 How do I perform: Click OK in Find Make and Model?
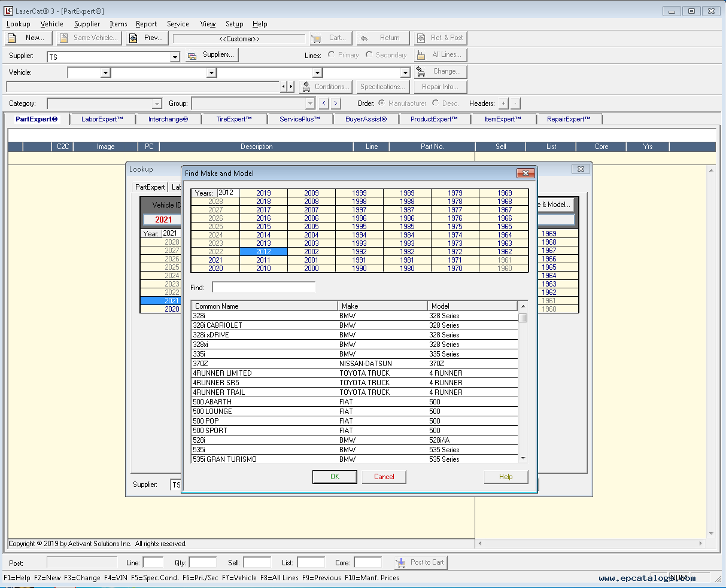pos(335,477)
